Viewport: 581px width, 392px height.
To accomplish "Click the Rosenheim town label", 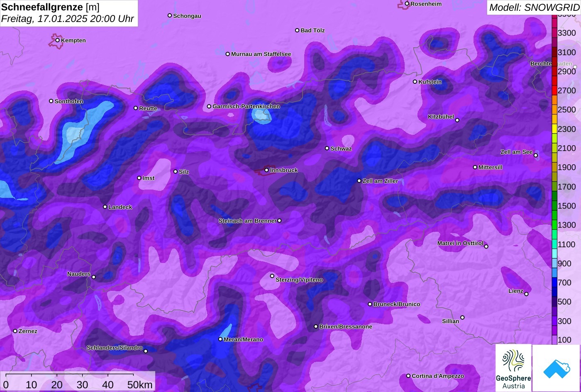I will (x=426, y=4).
